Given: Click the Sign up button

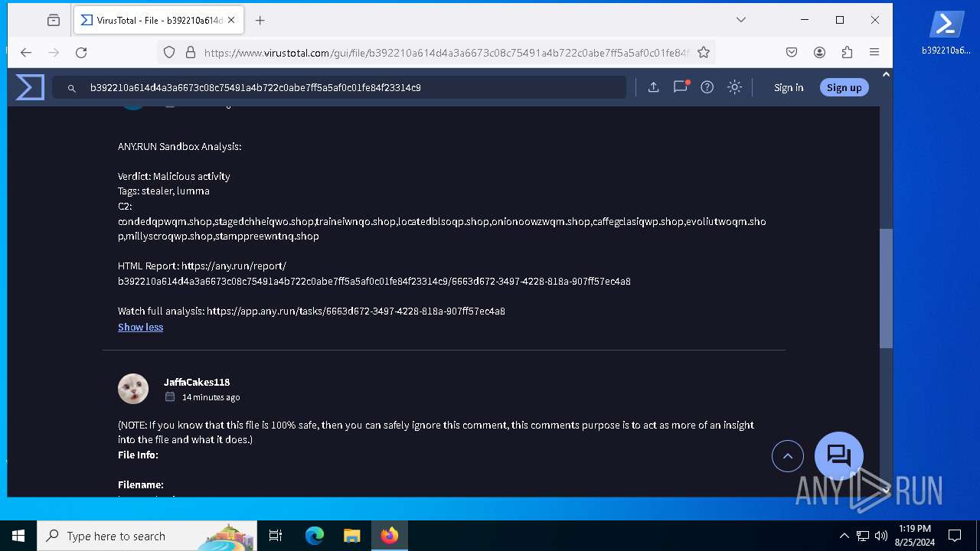Looking at the screenshot, I should coord(844,87).
